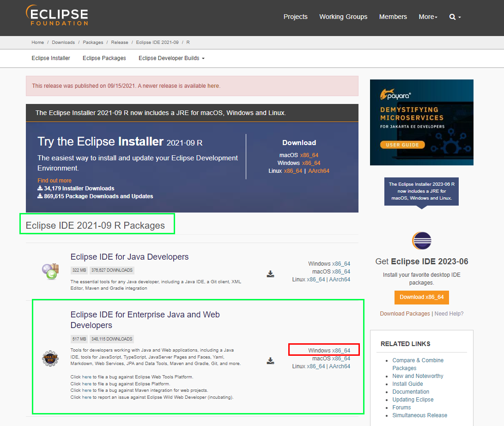
Task: Java Developers Linux x86_64 download link
Action: pyautogui.click(x=316, y=280)
